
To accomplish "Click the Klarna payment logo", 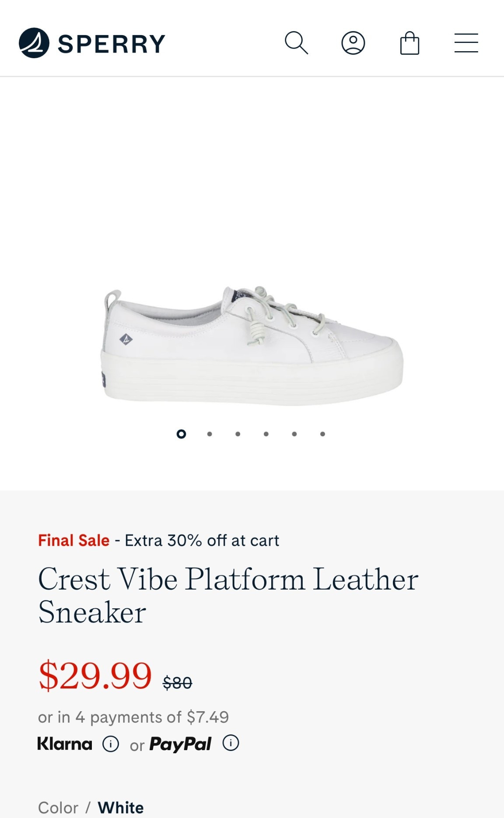I will coord(65,744).
